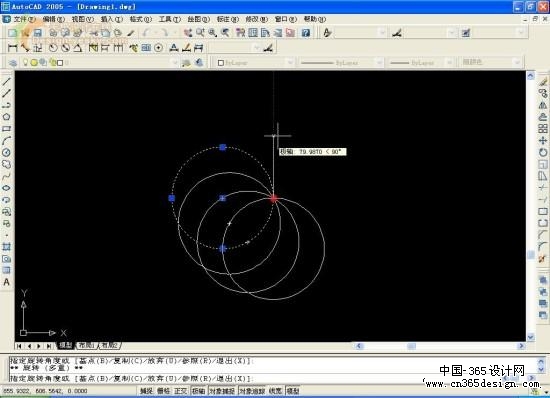Image resolution: width=550 pixels, height=398 pixels.
Task: Open the dim style dropdown in Dimension toolbar
Action: click(x=257, y=48)
